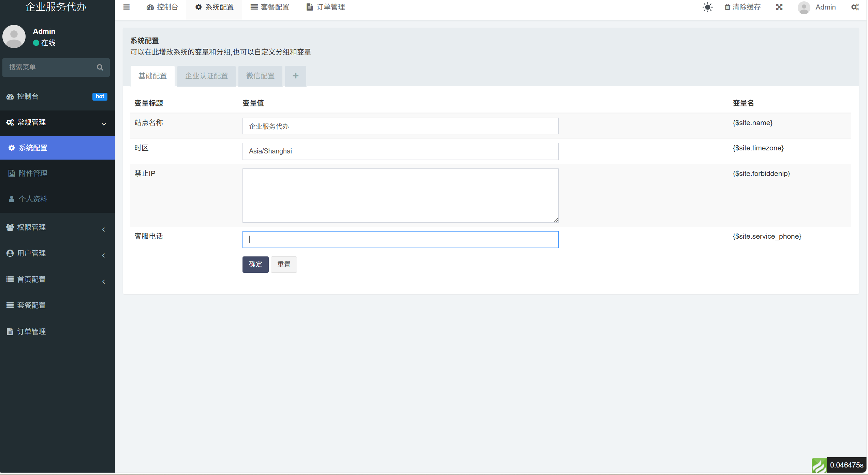
Task: Add a config group with the plus tab
Action: click(x=295, y=76)
